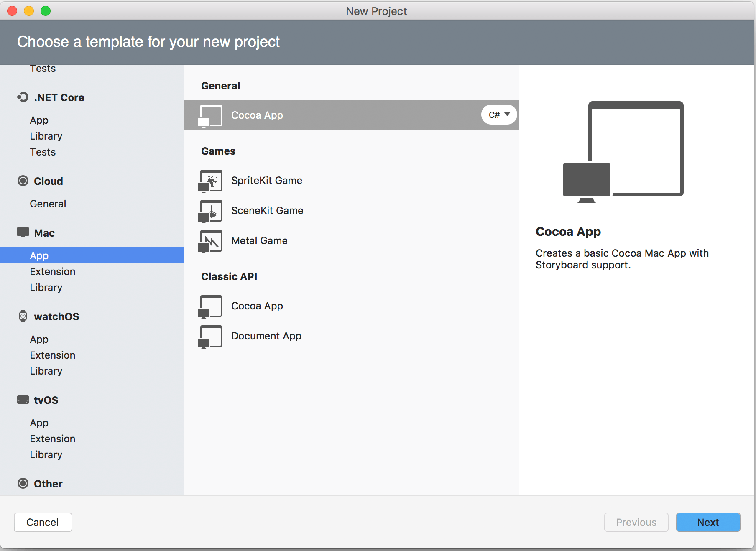
Task: Click the Document App template icon
Action: 210,337
